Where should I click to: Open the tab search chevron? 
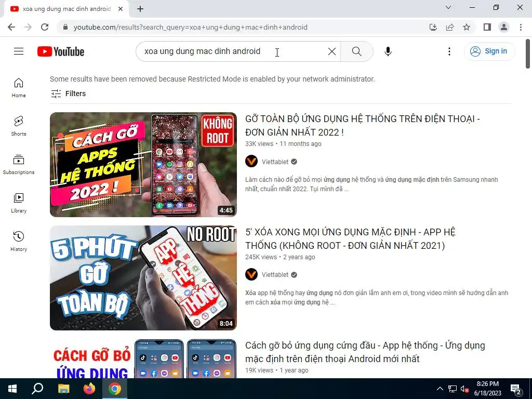tap(448, 7)
